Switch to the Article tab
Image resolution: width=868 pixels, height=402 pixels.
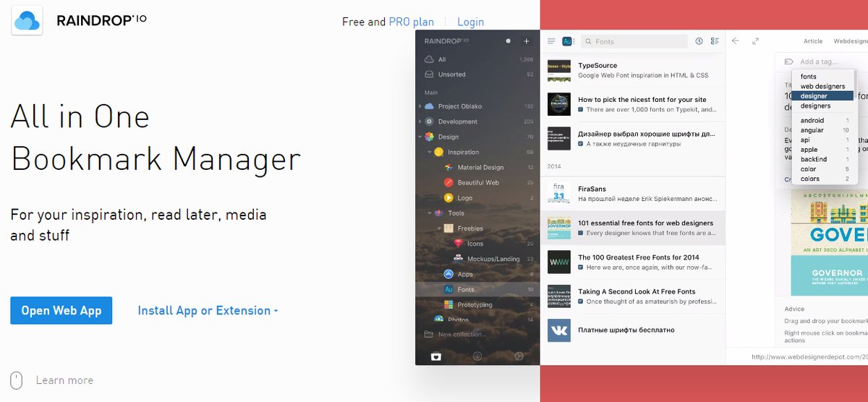pos(812,42)
